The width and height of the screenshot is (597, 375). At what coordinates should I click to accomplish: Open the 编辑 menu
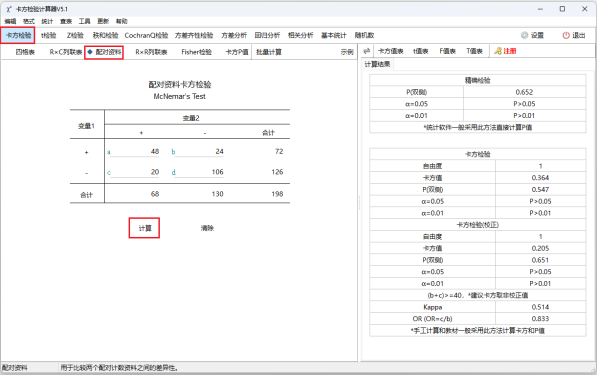(x=10, y=21)
